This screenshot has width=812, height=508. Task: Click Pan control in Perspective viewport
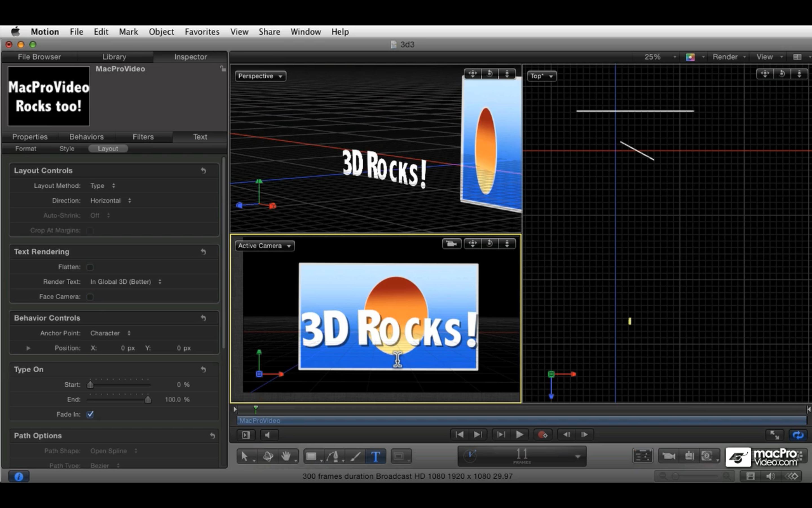coord(473,74)
